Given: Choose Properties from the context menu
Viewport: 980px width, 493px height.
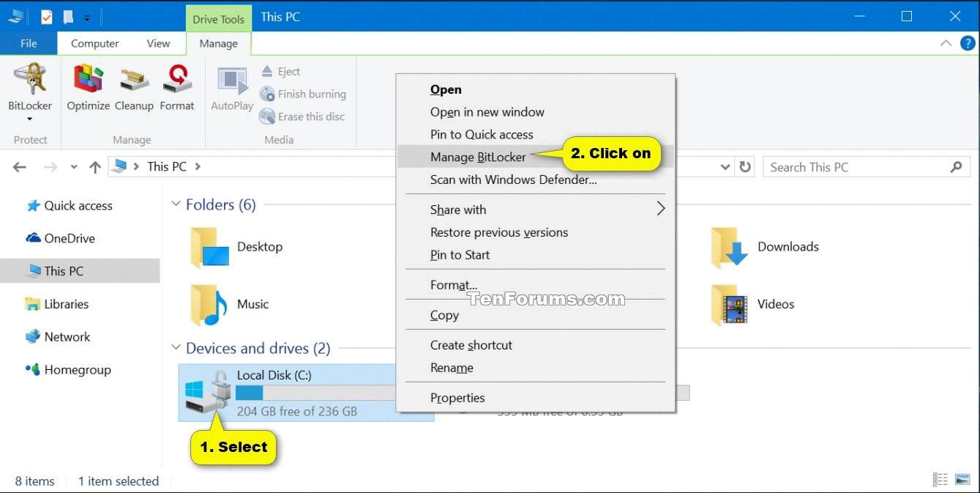Looking at the screenshot, I should pos(457,398).
